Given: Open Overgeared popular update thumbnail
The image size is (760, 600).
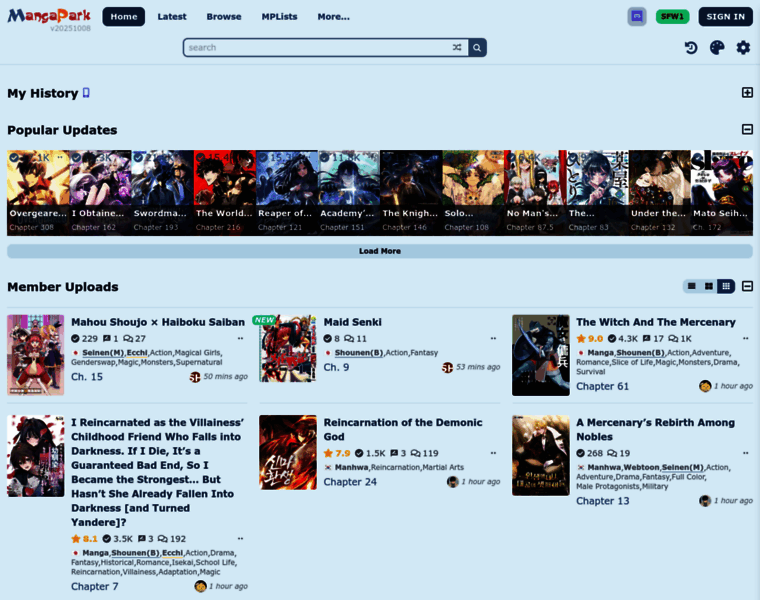Looking at the screenshot, I should (x=38, y=193).
